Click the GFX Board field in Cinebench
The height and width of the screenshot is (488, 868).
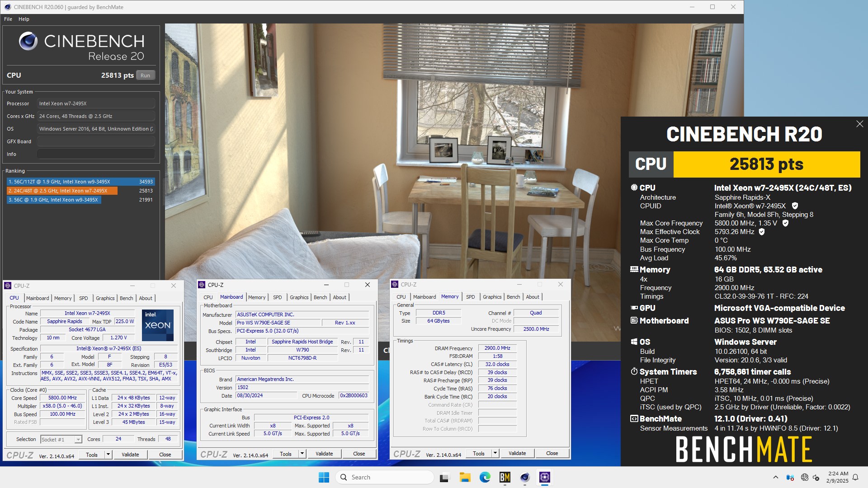[96, 141]
